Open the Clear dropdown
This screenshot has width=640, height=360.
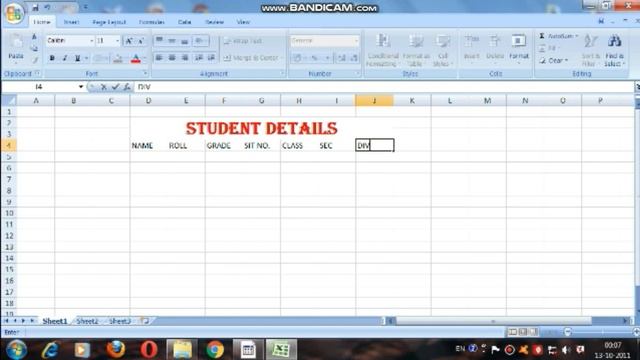pos(554,60)
